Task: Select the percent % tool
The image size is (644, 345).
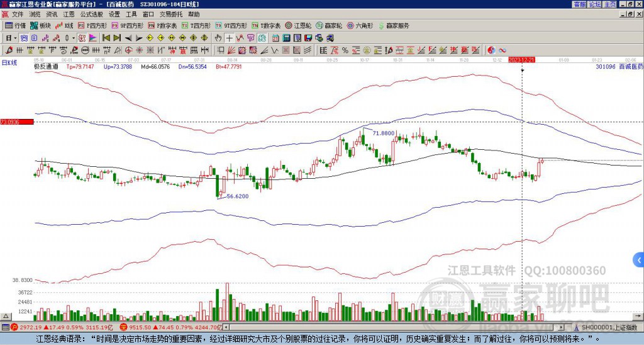Action: 345,50
